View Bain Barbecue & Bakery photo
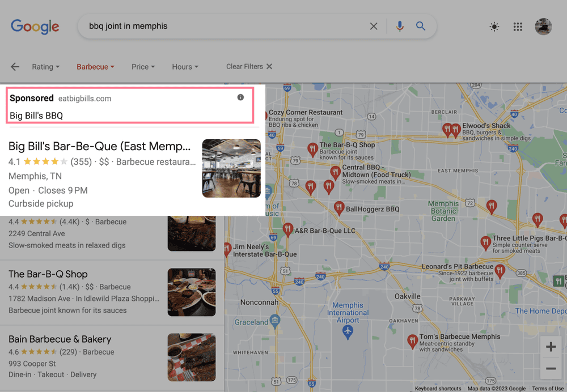This screenshot has height=392, width=567. point(192,357)
